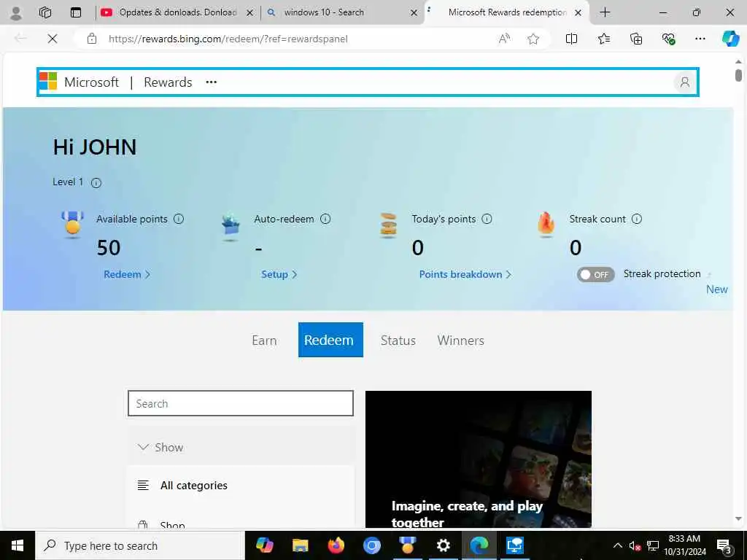Select the Status tab
Viewport: 747px width, 560px height.
tap(398, 341)
